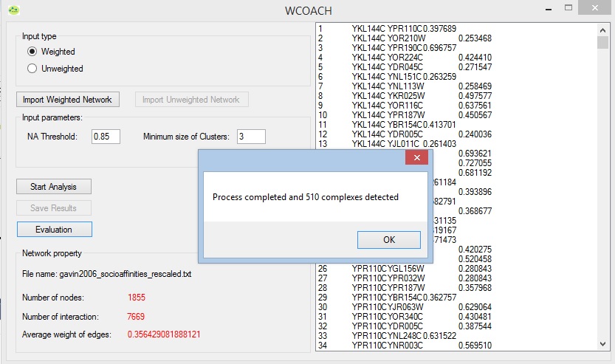Screen dimensions: 615x364
Task: Select the Weighted input type
Action: (32, 52)
